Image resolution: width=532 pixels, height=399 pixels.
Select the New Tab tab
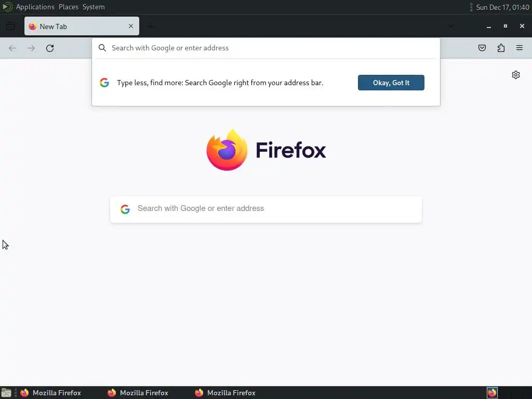[82, 26]
